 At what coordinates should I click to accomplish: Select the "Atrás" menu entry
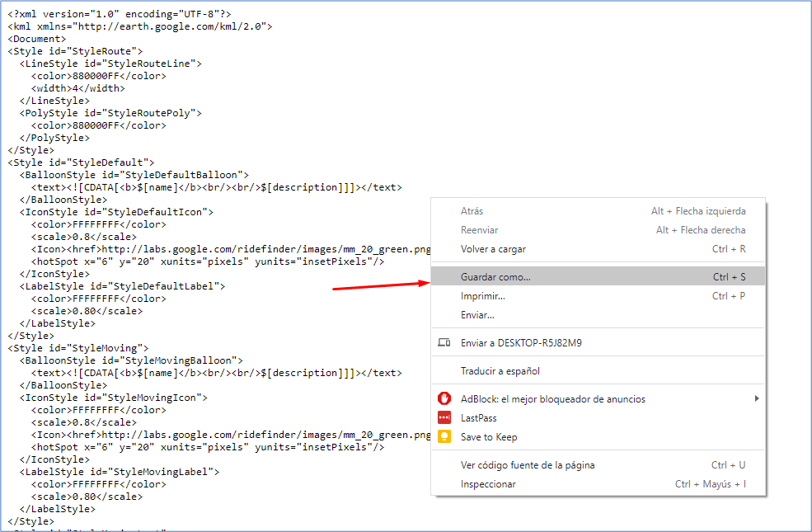[x=472, y=211]
